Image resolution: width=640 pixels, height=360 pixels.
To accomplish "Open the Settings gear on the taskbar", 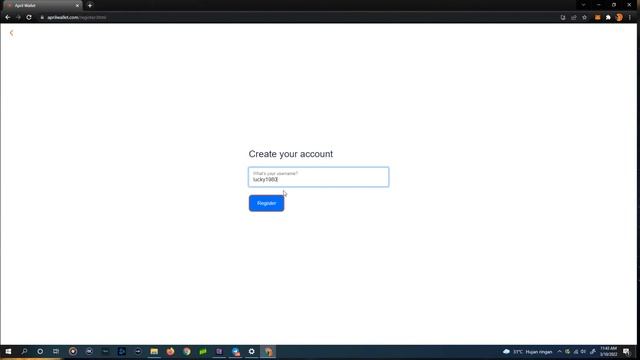I will (x=251, y=351).
